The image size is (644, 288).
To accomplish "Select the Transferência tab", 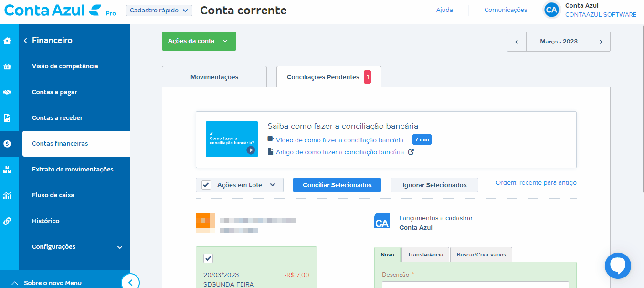I will [425, 255].
